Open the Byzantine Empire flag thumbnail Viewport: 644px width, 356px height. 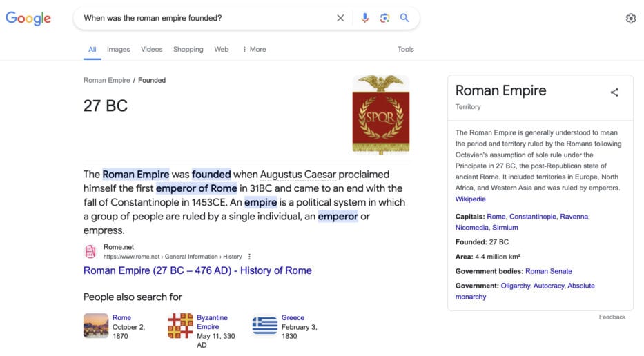point(180,326)
